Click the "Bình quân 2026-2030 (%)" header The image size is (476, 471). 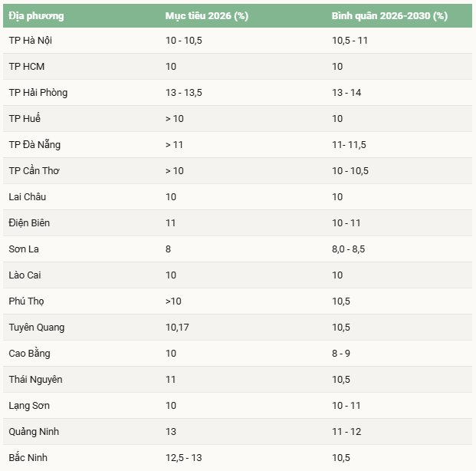click(389, 15)
